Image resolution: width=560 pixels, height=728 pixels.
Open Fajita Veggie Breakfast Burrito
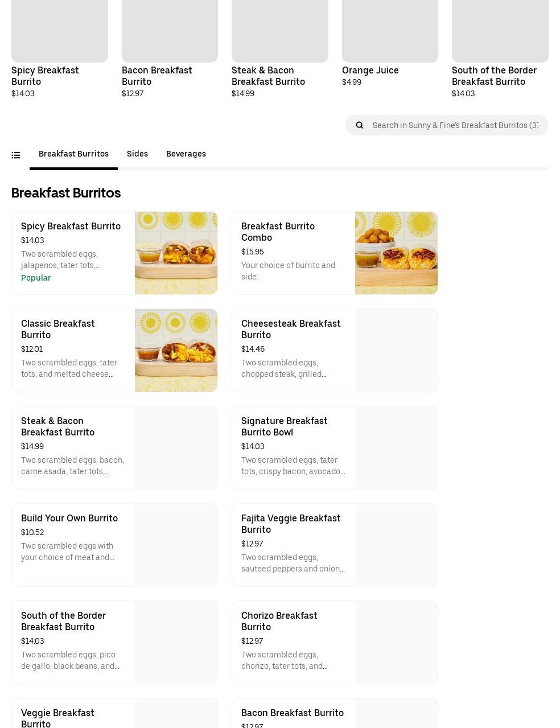(x=291, y=524)
